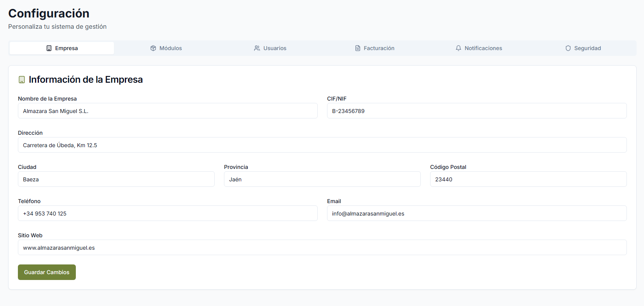Click the Código Postal input

(528, 179)
